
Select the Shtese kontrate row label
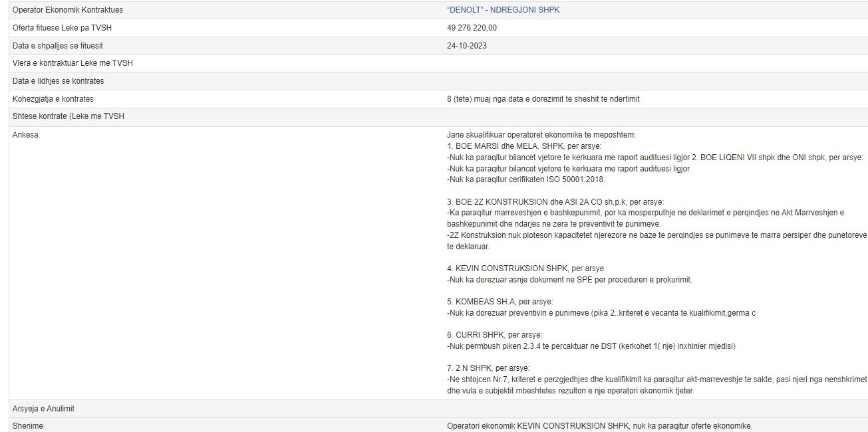click(x=69, y=116)
